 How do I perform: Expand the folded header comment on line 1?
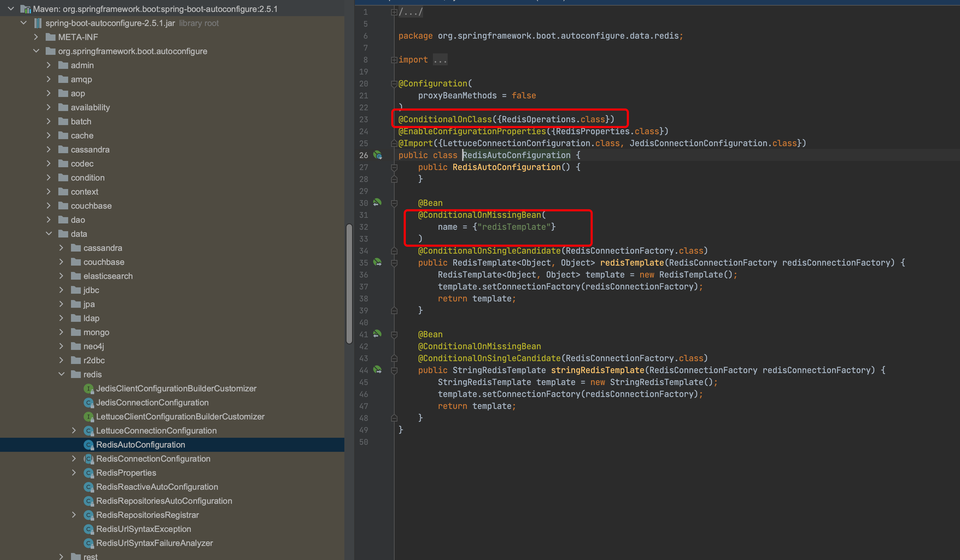click(x=394, y=12)
